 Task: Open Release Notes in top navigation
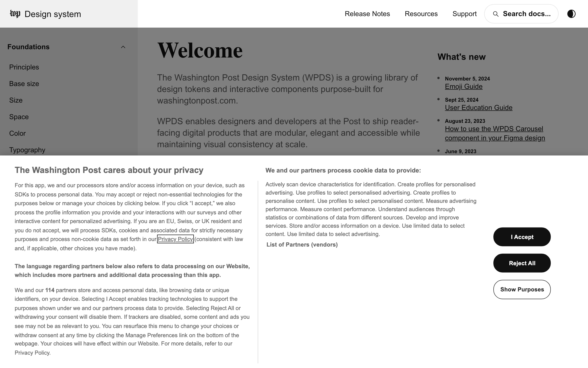click(367, 14)
